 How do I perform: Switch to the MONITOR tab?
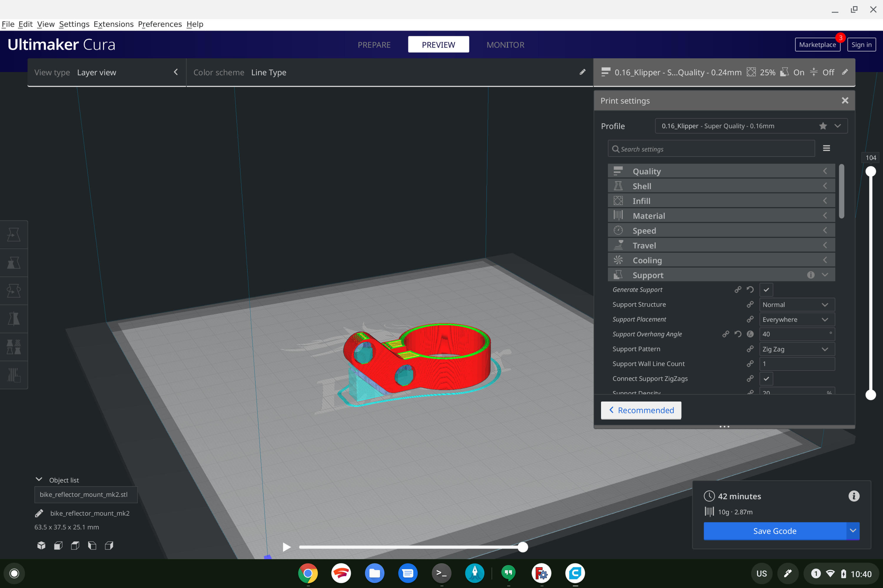pyautogui.click(x=505, y=45)
